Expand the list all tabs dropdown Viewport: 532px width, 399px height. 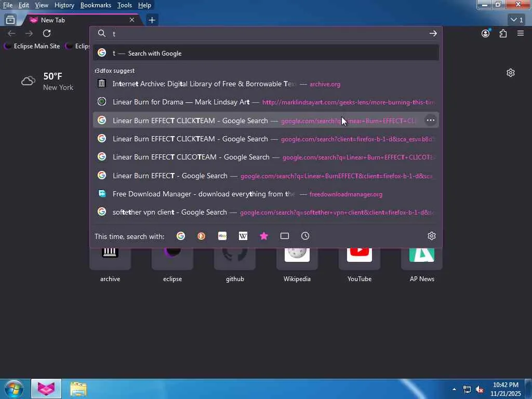click(517, 20)
